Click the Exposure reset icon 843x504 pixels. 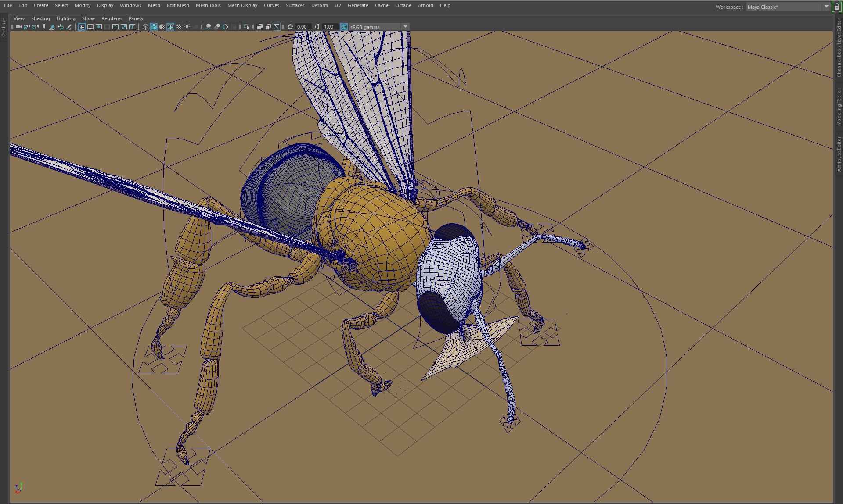pyautogui.click(x=290, y=27)
